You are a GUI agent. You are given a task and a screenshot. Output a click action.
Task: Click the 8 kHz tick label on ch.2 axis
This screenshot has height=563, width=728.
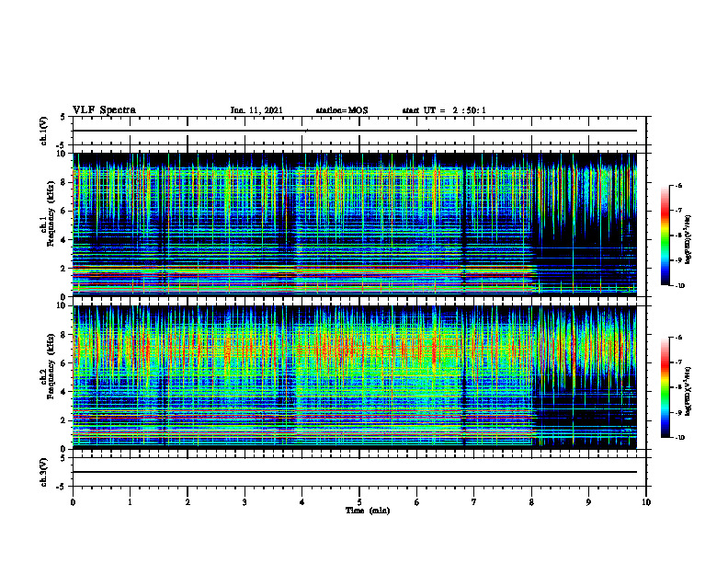63,335
